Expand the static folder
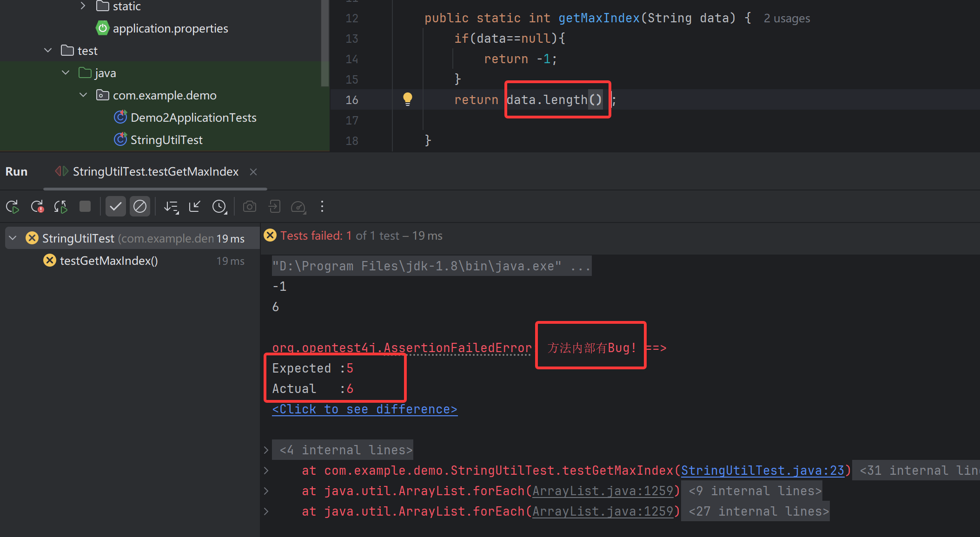The width and height of the screenshot is (980, 537). (83, 6)
